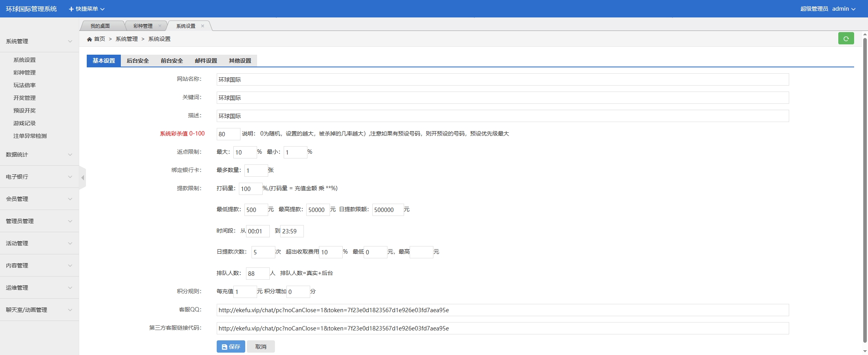Click the home icon in breadcrumb
This screenshot has height=355, width=868.
pyautogui.click(x=90, y=39)
